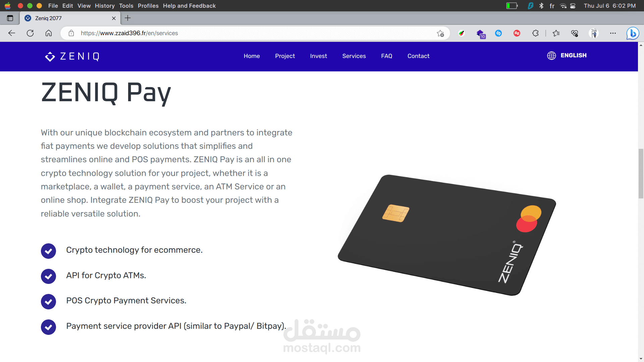
Task: Go to the Contact page link
Action: tap(418, 56)
